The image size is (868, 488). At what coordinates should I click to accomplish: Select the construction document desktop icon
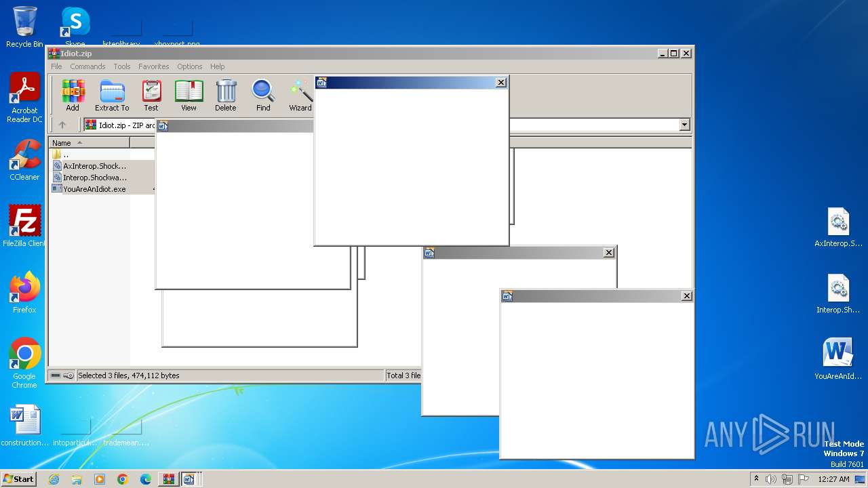[25, 426]
